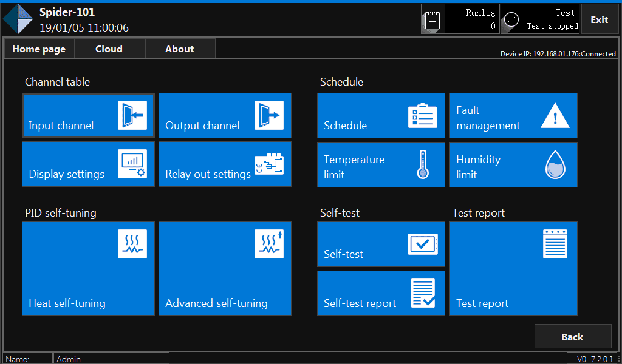
Task: Open Fault management warning tile
Action: (513, 115)
